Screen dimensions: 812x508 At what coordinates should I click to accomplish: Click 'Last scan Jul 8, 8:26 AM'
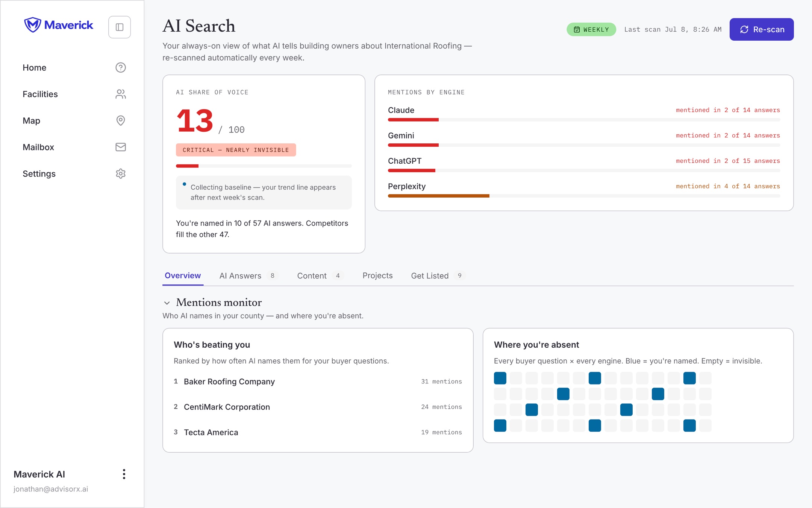point(673,29)
